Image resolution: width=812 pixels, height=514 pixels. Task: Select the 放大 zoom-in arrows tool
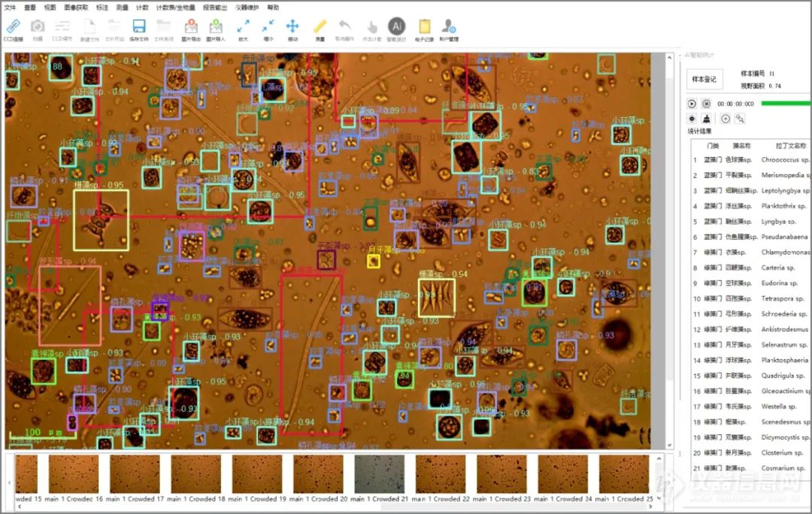tap(243, 26)
